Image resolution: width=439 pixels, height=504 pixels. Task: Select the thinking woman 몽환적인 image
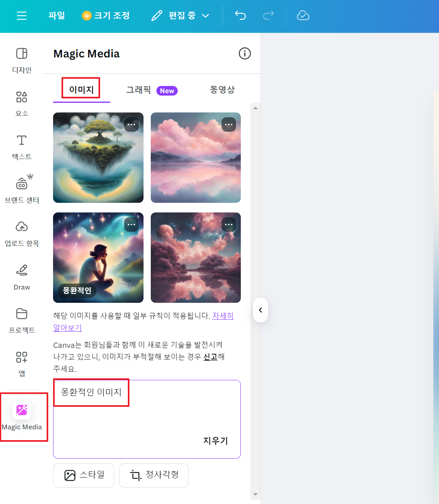coord(98,257)
